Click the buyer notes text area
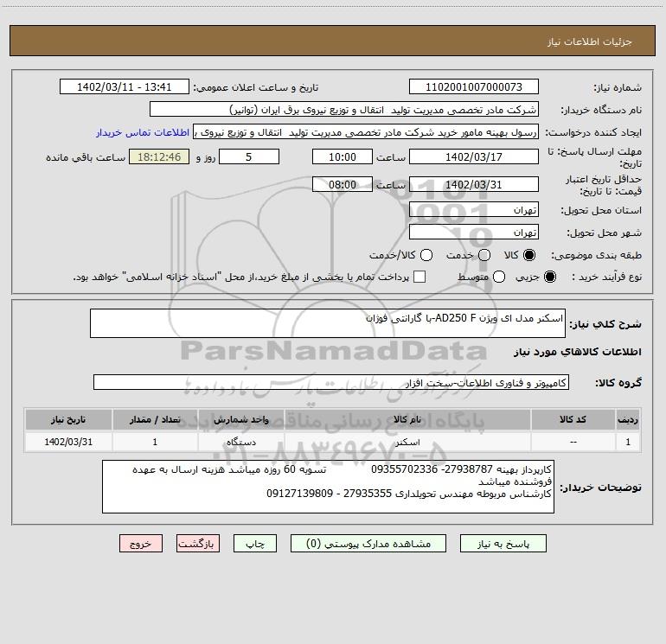 pos(328,487)
